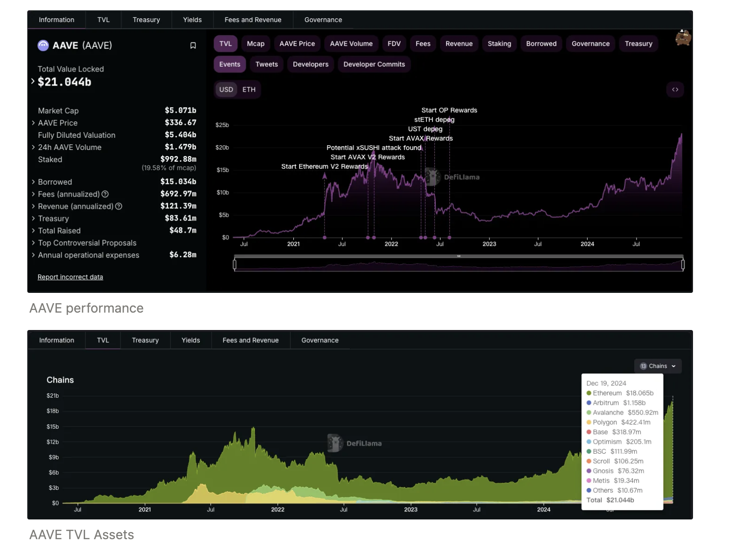The height and width of the screenshot is (550, 756).
Task: Click the Market Cap value $5.071b
Action: tap(181, 110)
